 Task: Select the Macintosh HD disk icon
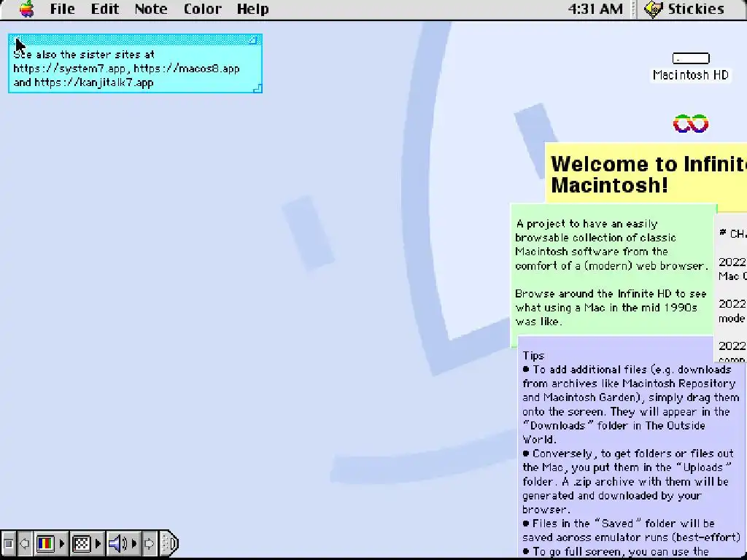[x=691, y=58]
